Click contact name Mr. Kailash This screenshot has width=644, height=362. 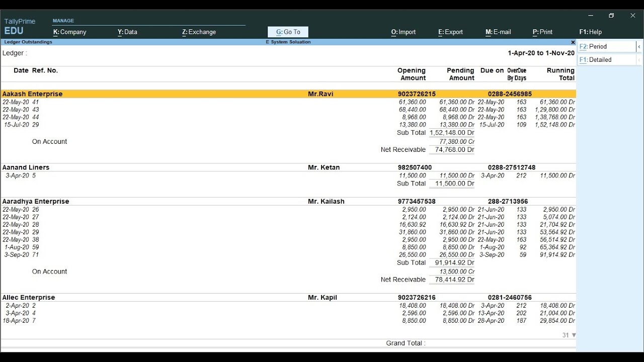tap(326, 201)
